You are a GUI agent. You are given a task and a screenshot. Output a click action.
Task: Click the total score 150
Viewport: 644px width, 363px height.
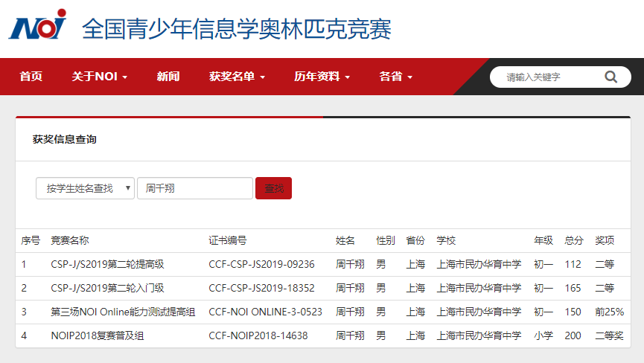[573, 312]
